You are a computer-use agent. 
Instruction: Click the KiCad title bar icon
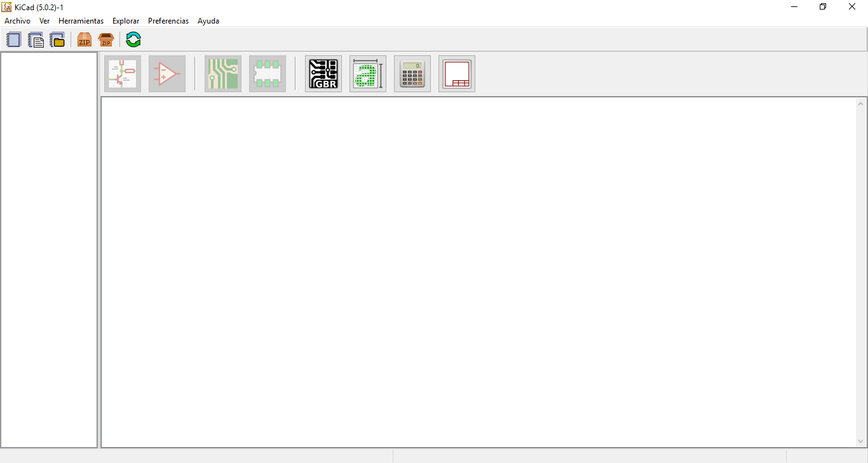tap(7, 7)
